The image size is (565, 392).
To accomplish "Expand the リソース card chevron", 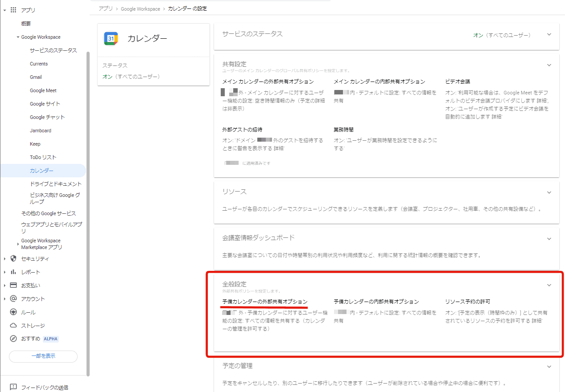I will tap(549, 192).
